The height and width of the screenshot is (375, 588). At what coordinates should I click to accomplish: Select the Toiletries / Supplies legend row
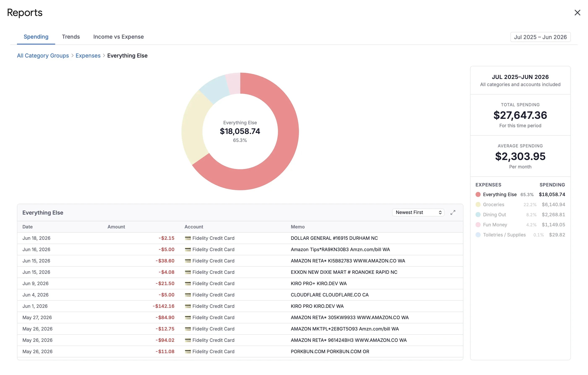click(x=520, y=235)
